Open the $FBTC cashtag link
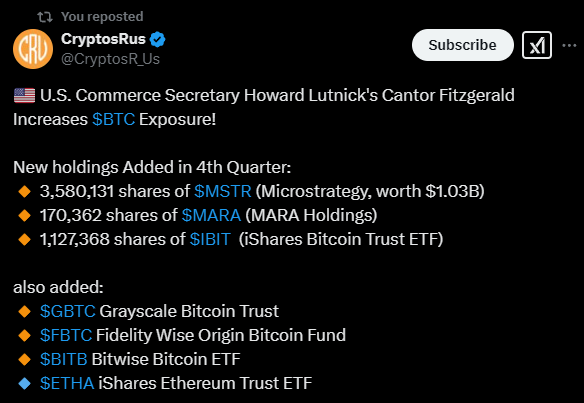 (66, 335)
